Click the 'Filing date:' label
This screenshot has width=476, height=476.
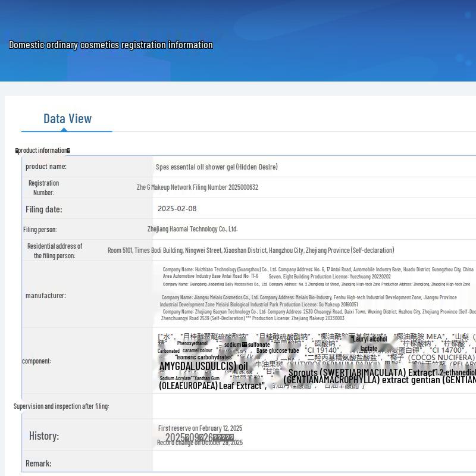[x=43, y=209]
